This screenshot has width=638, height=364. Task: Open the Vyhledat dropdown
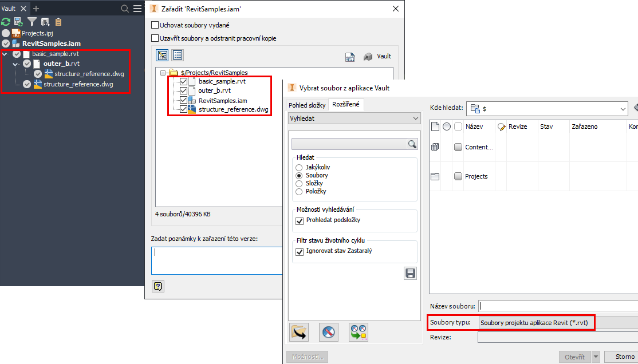point(355,118)
